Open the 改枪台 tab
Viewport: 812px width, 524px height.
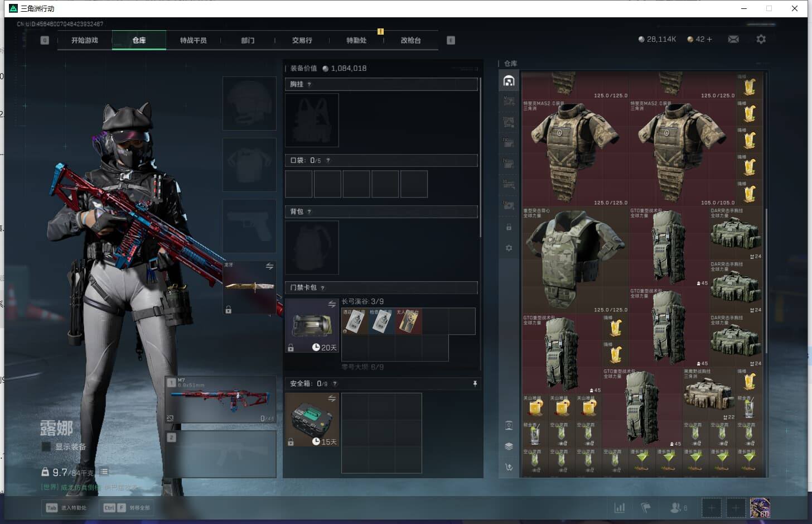pos(411,40)
